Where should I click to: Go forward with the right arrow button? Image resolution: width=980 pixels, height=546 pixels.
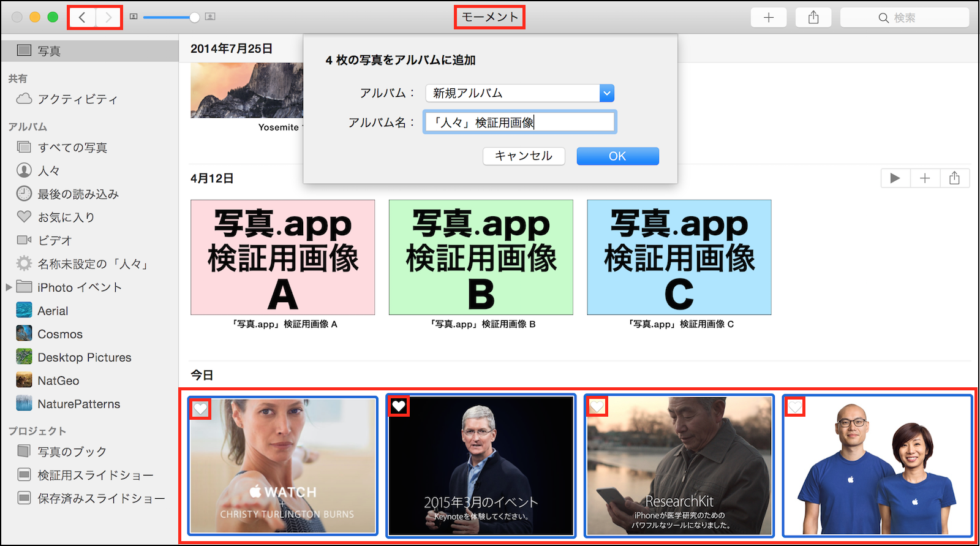[108, 17]
